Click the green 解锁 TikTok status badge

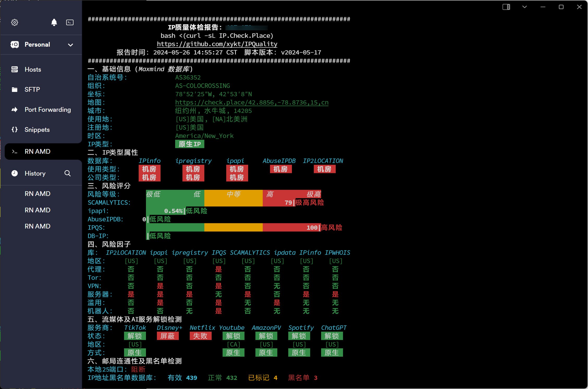point(135,336)
